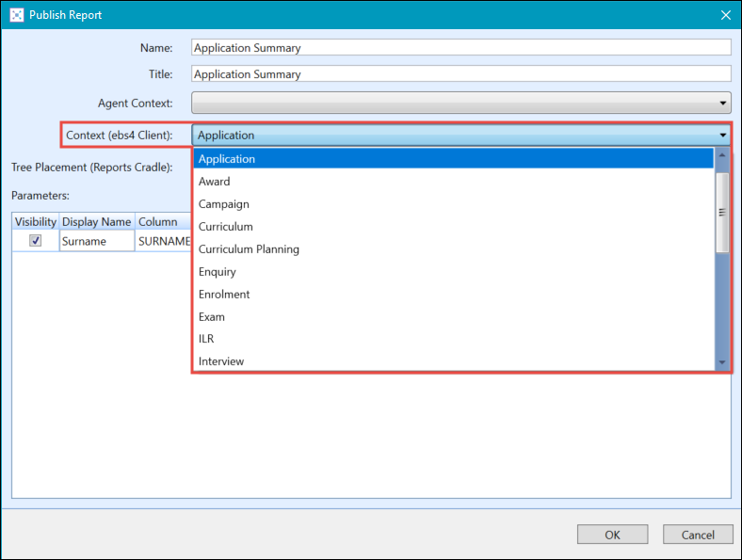Click the list scrollbar up arrow
This screenshot has height=560, width=742.
click(722, 155)
